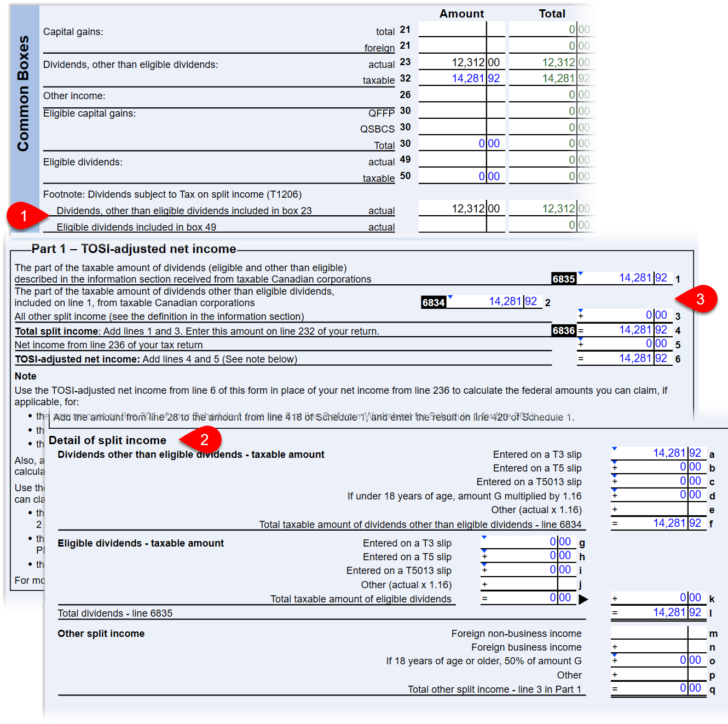The image size is (728, 724).
Task: Click line g eligible dividends T3 slip field
Action: 529,542
